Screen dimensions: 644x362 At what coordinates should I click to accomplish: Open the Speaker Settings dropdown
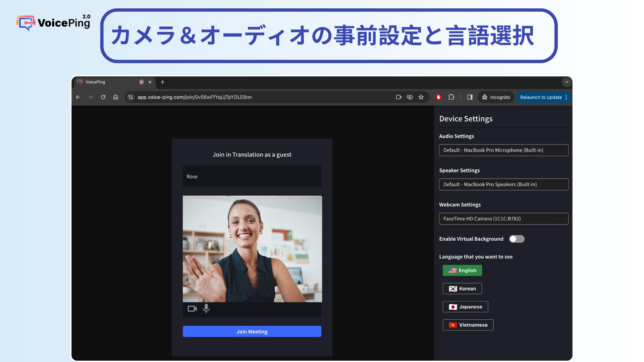point(503,184)
